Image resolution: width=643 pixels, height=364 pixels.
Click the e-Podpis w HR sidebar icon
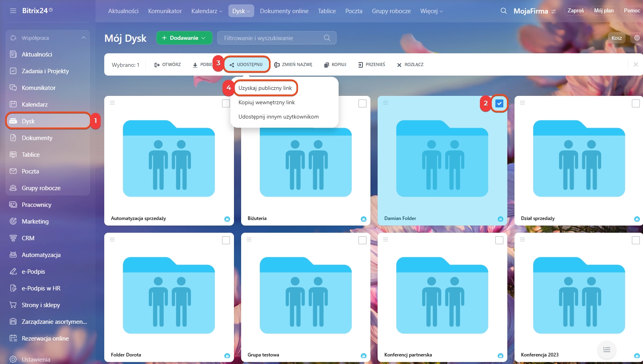click(x=13, y=288)
